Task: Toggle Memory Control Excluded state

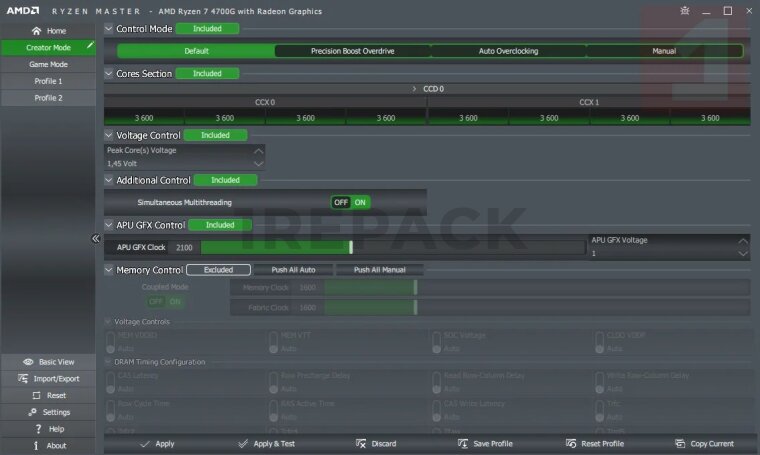Action: click(x=218, y=270)
